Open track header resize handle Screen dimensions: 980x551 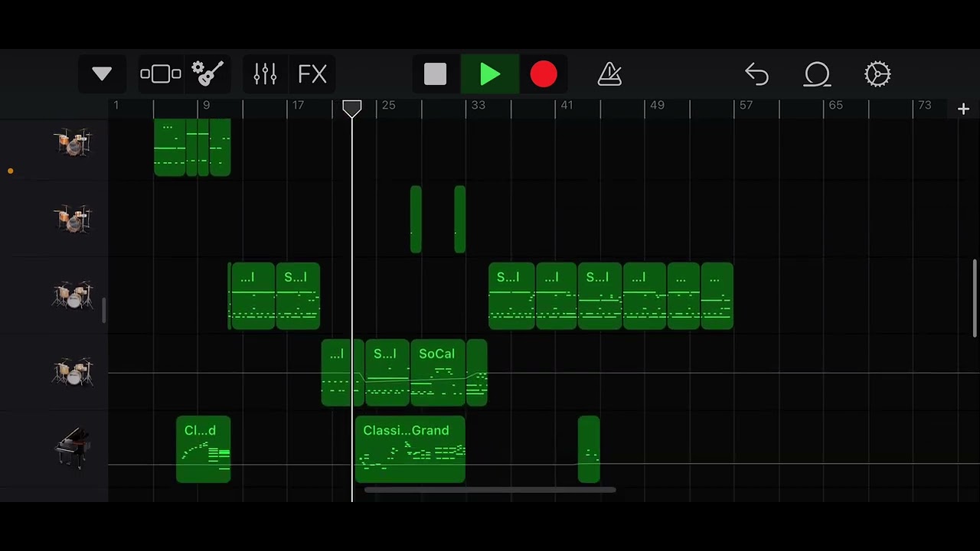pyautogui.click(x=103, y=310)
